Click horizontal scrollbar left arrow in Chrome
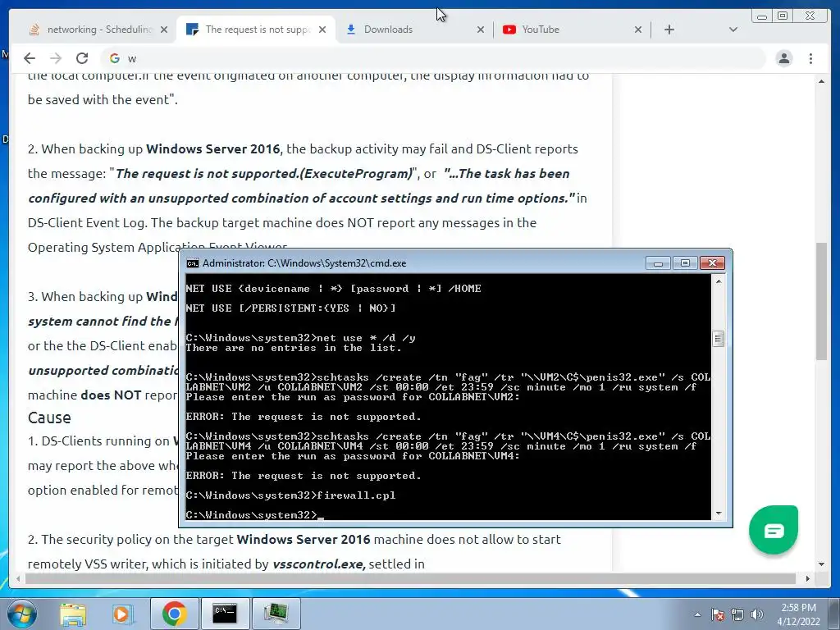 tap(18, 578)
